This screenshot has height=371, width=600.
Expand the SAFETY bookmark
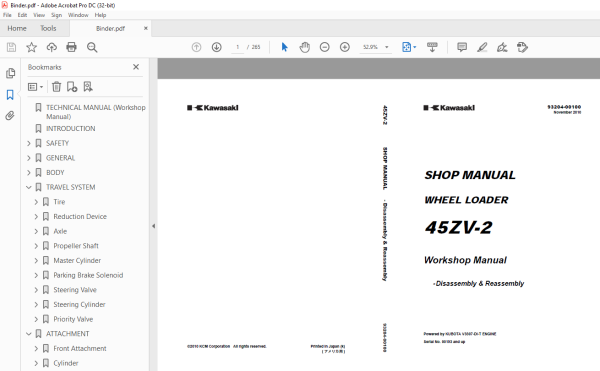tap(29, 143)
